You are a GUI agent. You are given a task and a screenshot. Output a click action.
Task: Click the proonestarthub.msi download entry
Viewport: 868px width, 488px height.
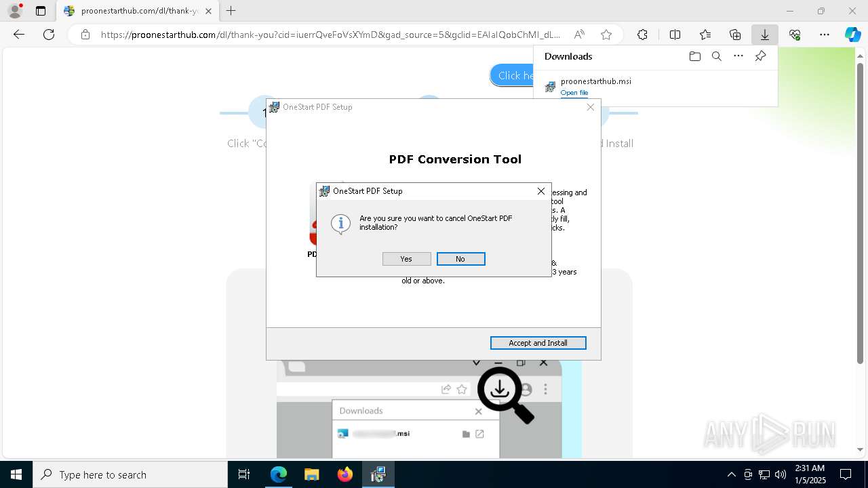(x=656, y=87)
